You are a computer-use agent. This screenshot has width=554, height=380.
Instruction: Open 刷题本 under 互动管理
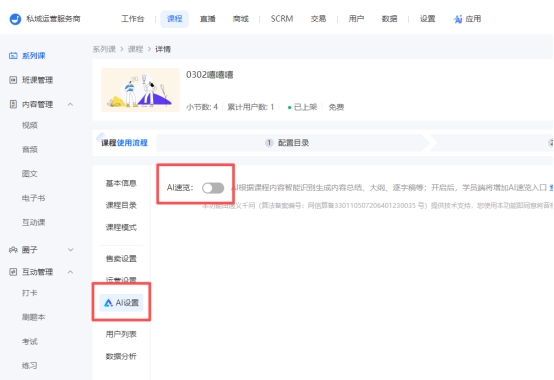(x=34, y=317)
